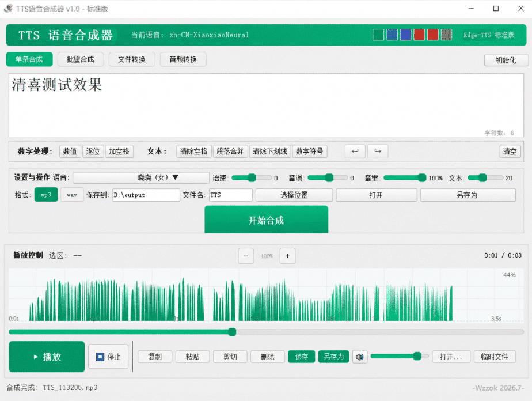Adjust the 语速 speed slider

coord(252,177)
